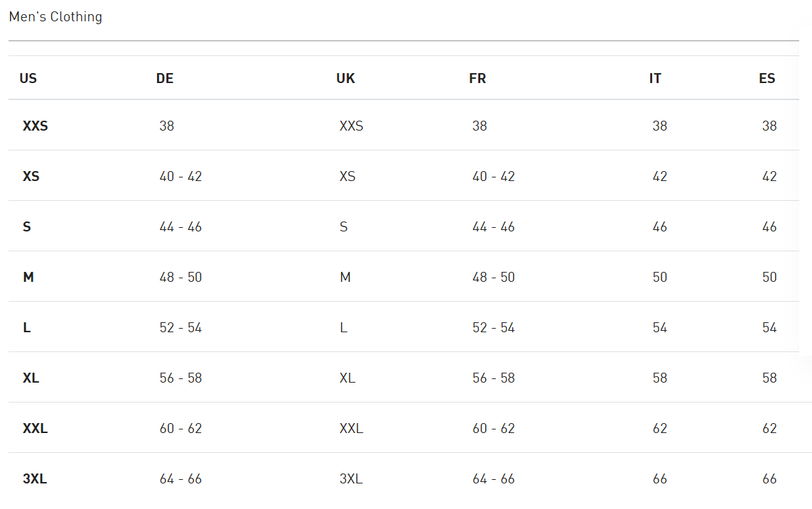Click IT size 42 cell
Screen dimensions: 812x509
[x=660, y=176]
